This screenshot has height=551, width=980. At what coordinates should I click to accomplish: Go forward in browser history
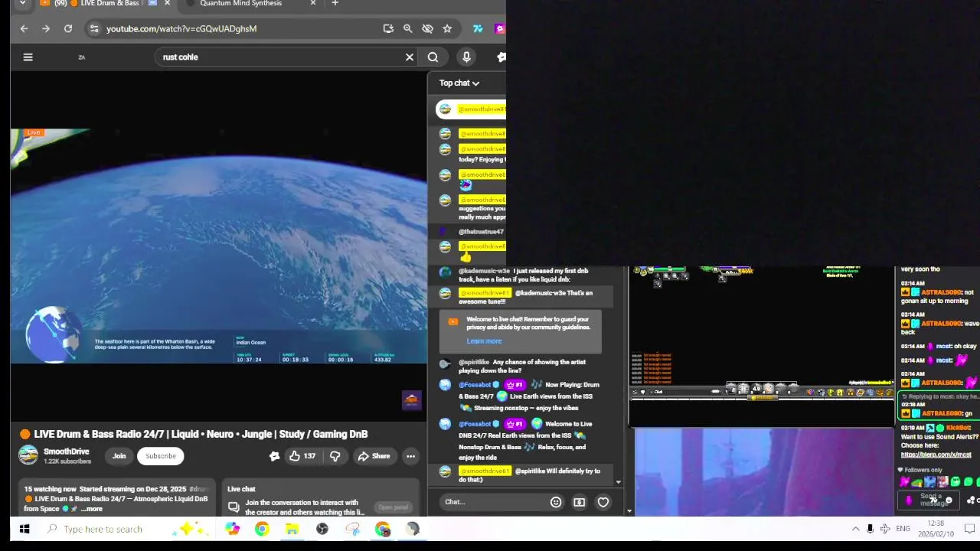46,28
